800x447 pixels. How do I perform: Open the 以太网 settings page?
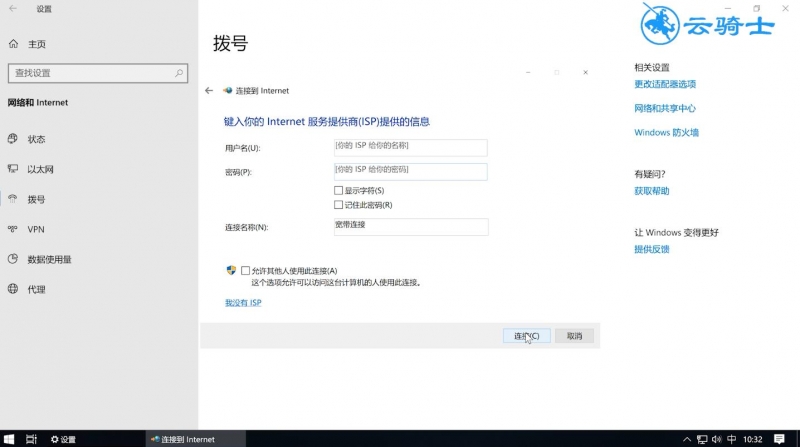(40, 169)
